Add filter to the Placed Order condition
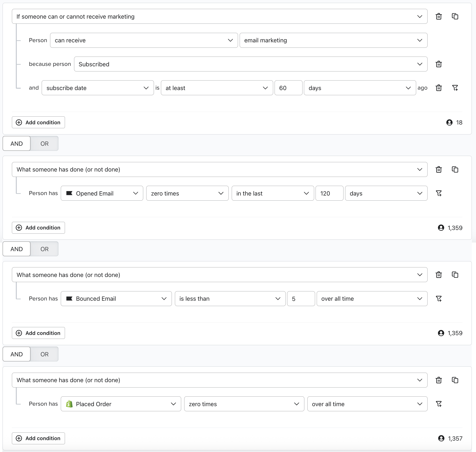Viewport: 476px width, 452px height. point(439,404)
